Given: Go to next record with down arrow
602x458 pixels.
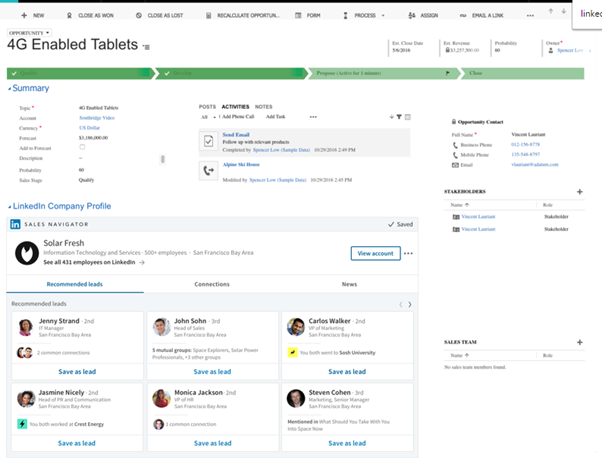Looking at the screenshot, I should (x=564, y=11).
